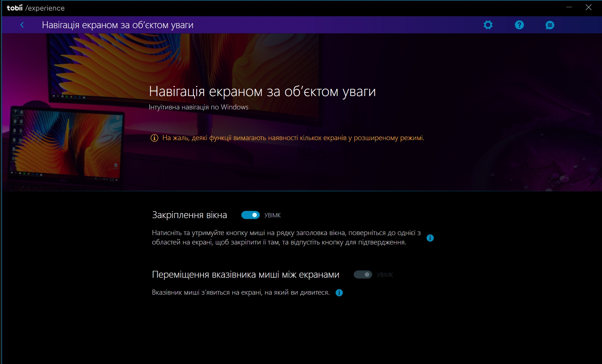Click info icon beside mouse pointer description

(x=339, y=293)
